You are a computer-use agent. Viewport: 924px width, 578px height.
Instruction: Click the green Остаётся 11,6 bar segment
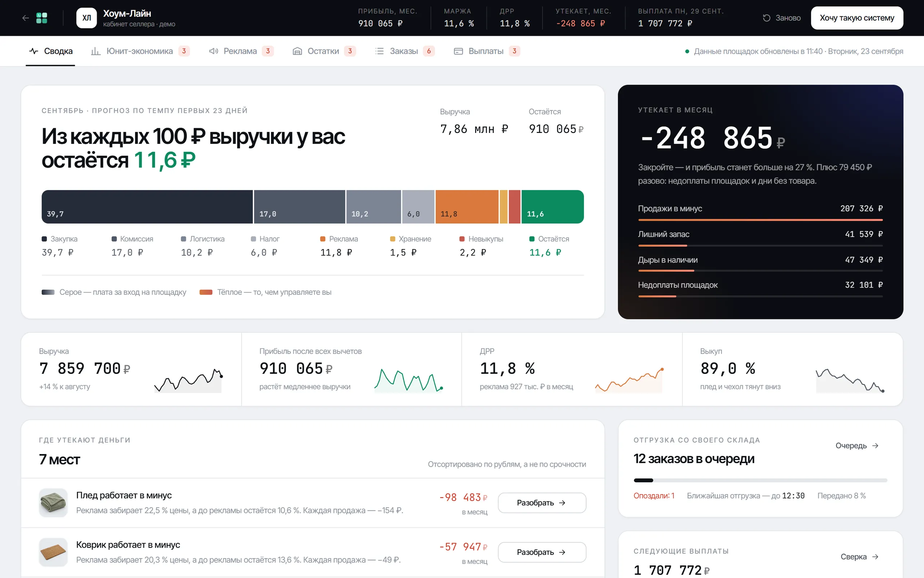tap(553, 207)
